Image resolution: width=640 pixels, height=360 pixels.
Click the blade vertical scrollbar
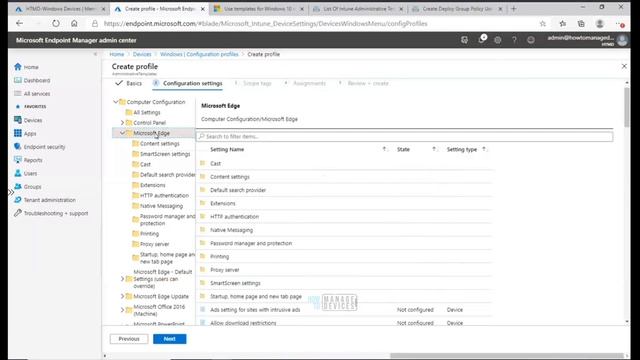(627, 107)
